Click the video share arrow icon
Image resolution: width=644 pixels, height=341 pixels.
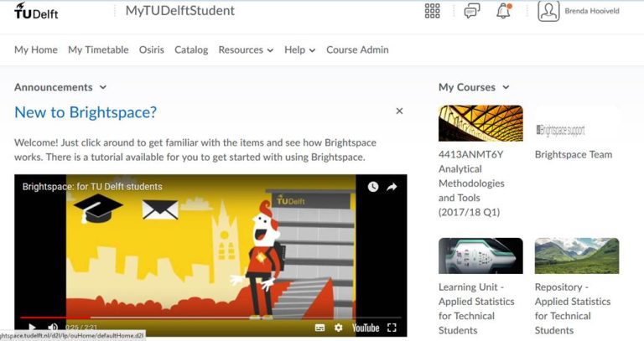pyautogui.click(x=392, y=187)
